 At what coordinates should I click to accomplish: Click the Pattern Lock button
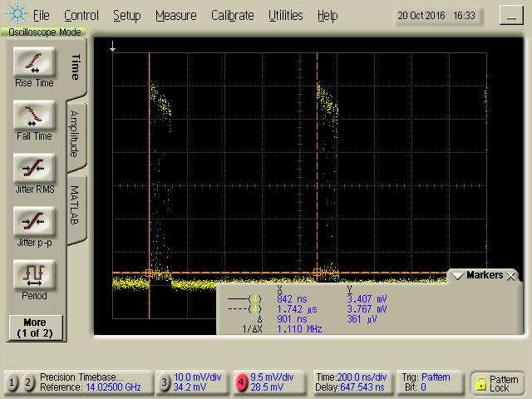click(x=497, y=383)
